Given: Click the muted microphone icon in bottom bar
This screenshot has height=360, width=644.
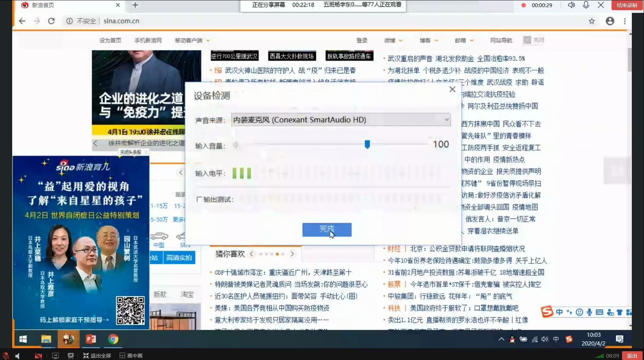Looking at the screenshot, I should 6,356.
